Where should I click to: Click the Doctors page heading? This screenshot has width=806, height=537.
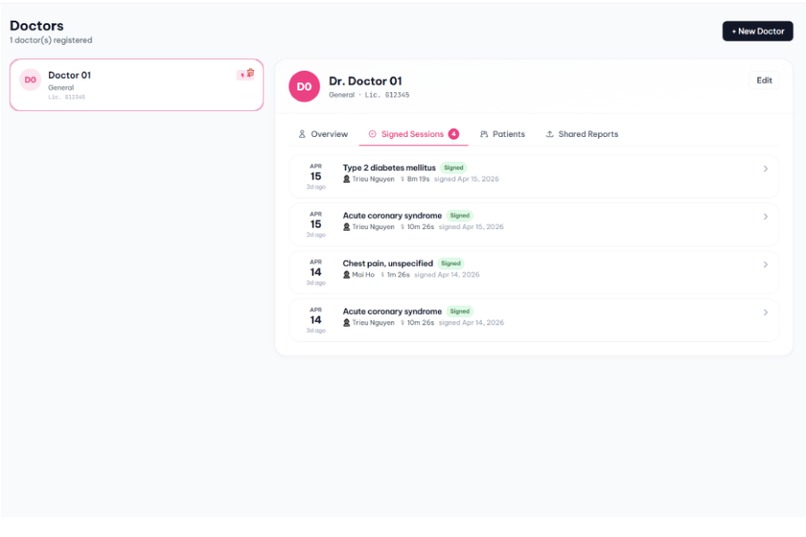[x=36, y=26]
